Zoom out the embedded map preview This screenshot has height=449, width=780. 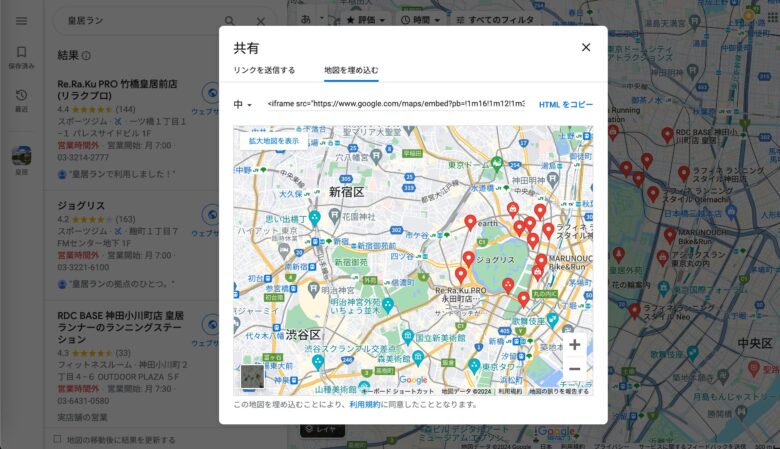[x=575, y=369]
